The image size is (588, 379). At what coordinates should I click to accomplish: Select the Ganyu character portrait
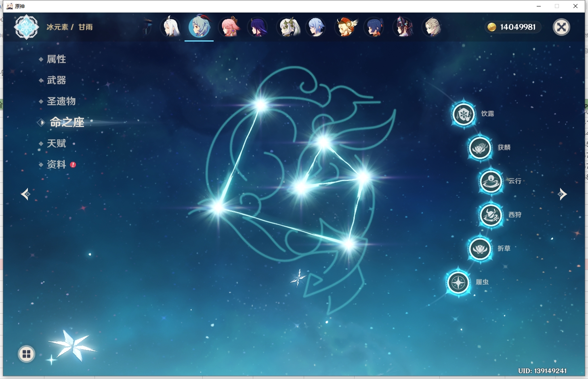[x=199, y=27]
